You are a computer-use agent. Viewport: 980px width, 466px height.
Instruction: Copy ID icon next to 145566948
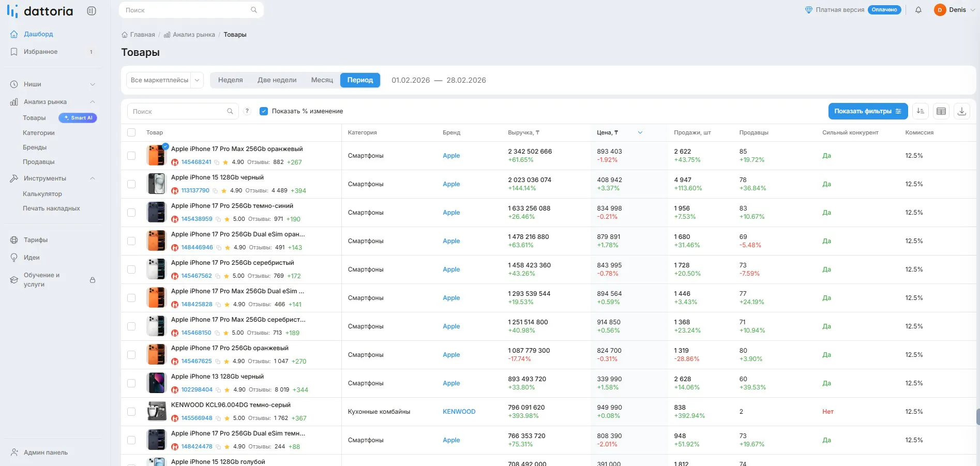(218, 418)
